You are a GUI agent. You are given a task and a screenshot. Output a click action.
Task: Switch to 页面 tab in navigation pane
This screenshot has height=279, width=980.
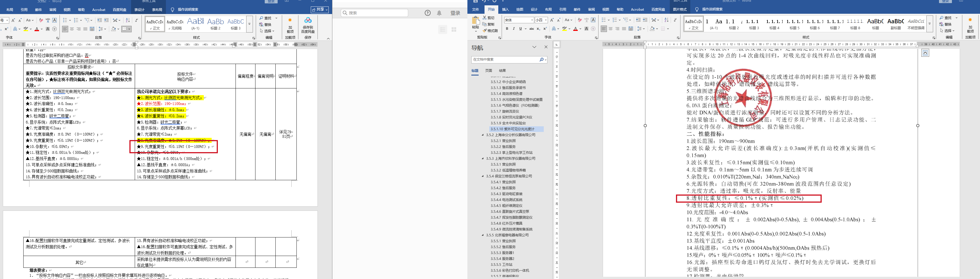pos(488,70)
